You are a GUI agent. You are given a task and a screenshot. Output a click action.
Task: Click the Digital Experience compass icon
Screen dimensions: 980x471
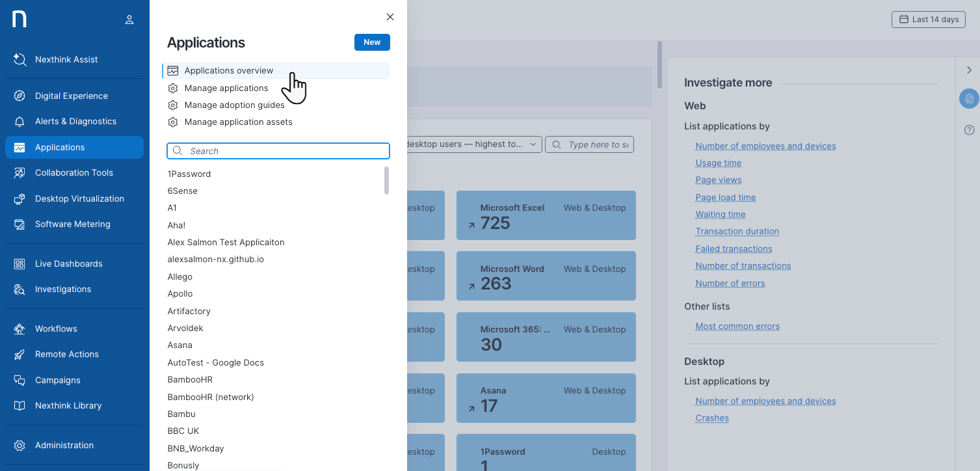pyautogui.click(x=20, y=96)
